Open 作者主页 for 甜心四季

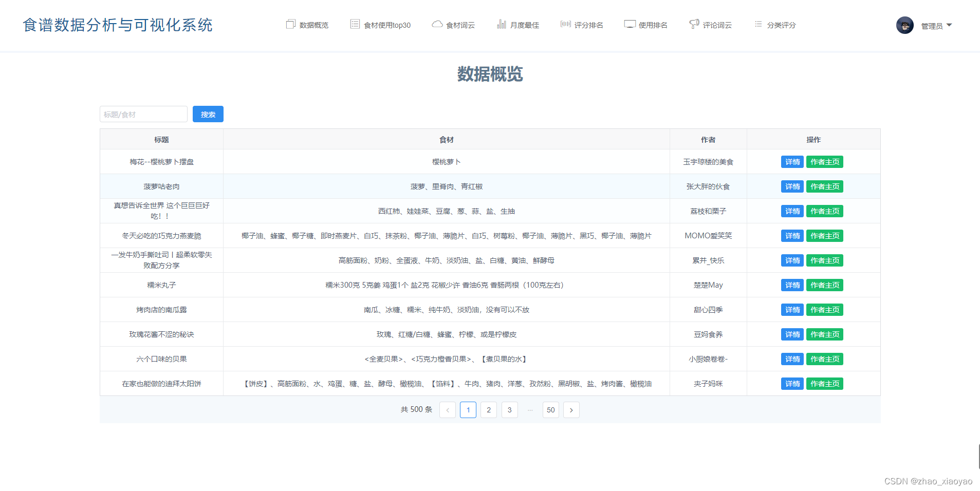825,310
